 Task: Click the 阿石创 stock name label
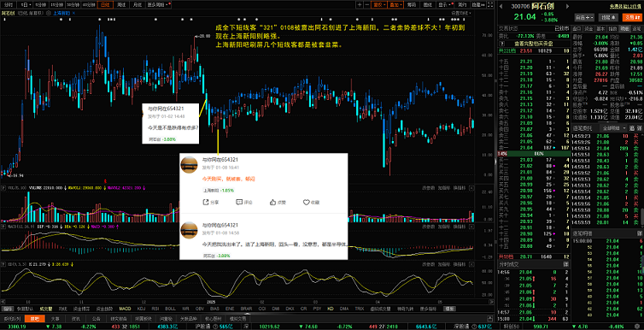(542, 6)
